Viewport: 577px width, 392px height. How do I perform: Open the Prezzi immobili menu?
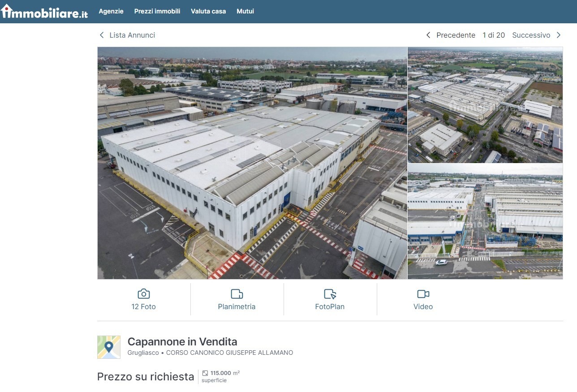(x=157, y=11)
